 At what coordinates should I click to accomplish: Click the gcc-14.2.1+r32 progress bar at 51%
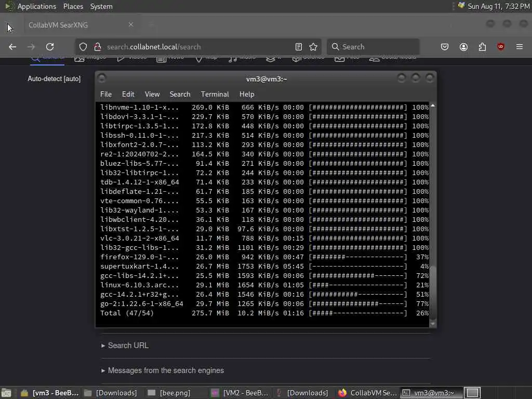point(358,294)
